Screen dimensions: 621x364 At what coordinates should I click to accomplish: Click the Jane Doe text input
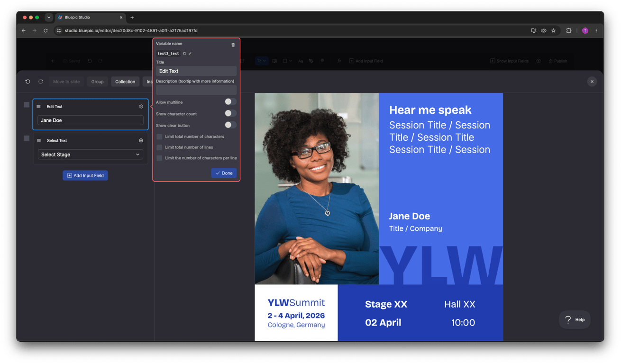tap(90, 120)
